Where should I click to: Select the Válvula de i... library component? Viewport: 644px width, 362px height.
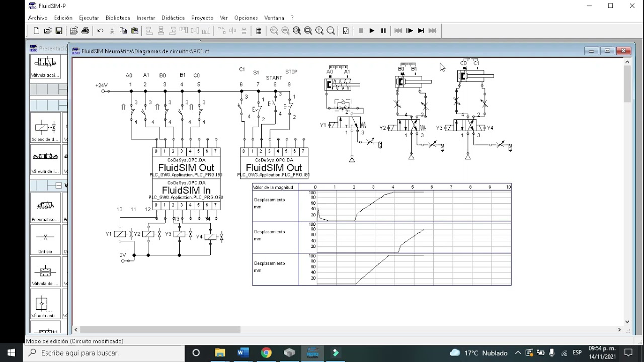pos(45,160)
